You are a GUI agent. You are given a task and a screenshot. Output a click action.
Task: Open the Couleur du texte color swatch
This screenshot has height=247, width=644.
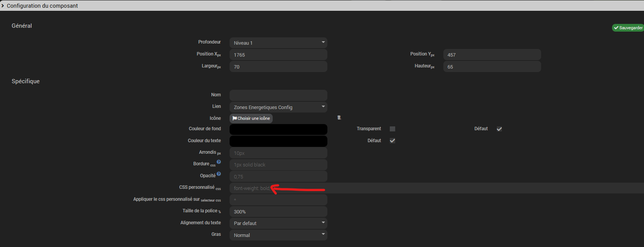coord(278,141)
